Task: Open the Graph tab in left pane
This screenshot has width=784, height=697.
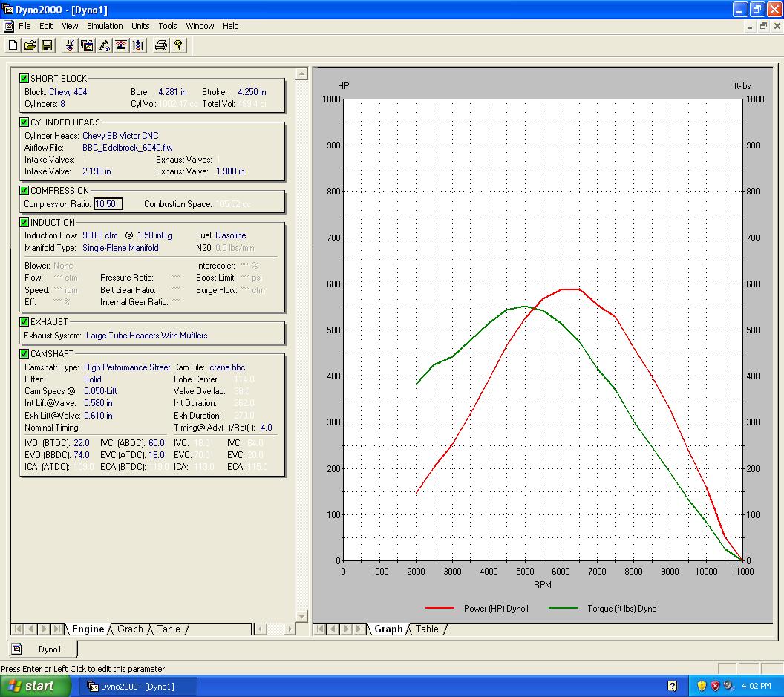Action: [130, 629]
